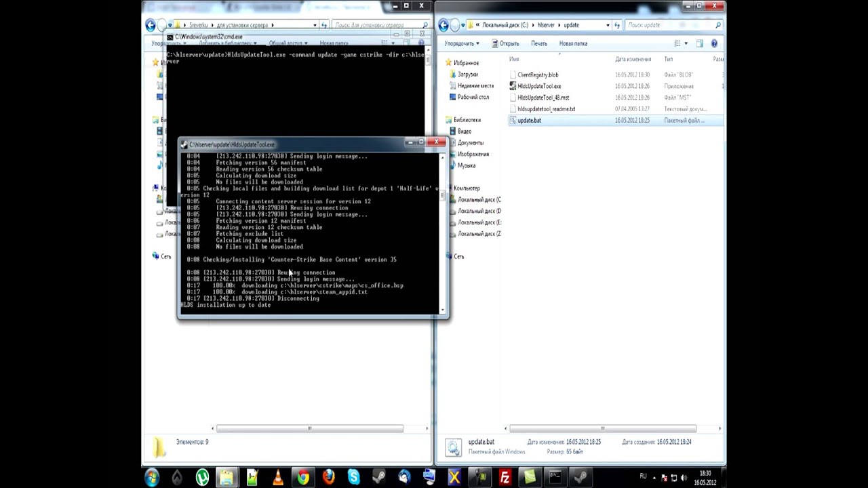
Task: Click the RU language indicator
Action: point(643,477)
